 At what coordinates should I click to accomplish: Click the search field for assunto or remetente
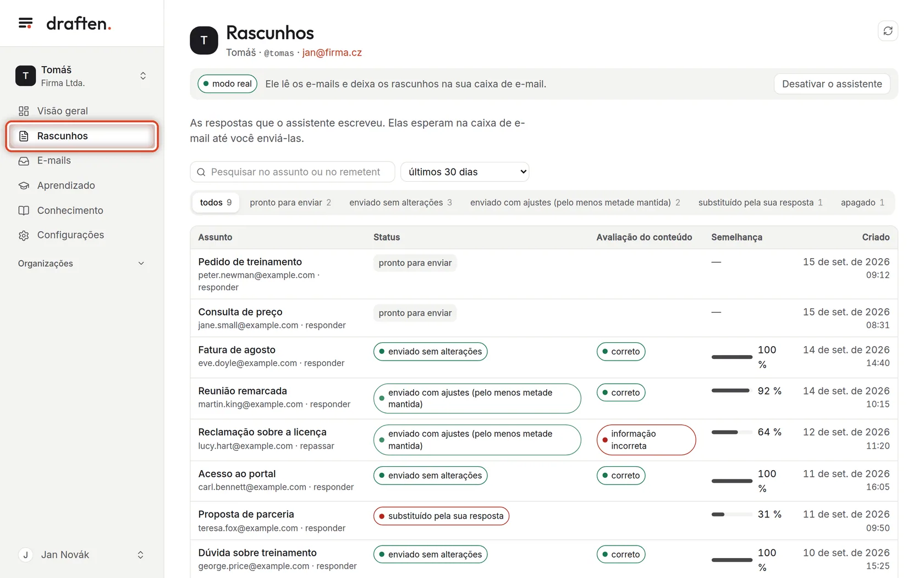coord(292,172)
